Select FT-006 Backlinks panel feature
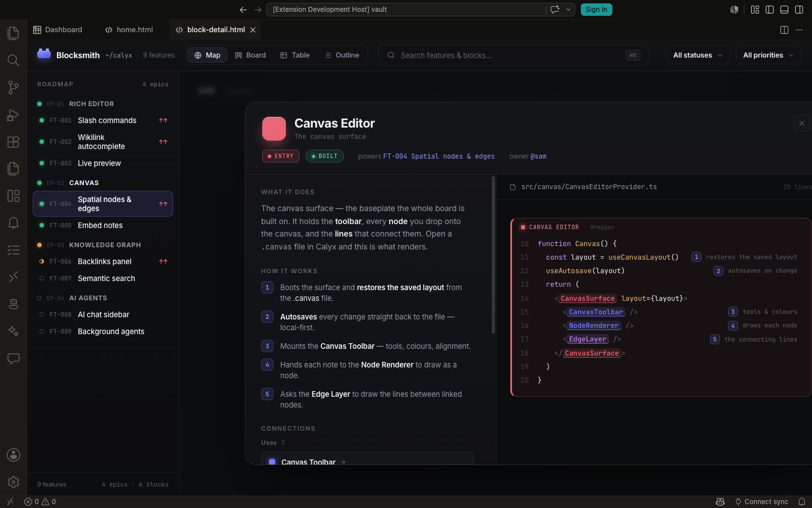The width and height of the screenshot is (812, 508). 103,261
